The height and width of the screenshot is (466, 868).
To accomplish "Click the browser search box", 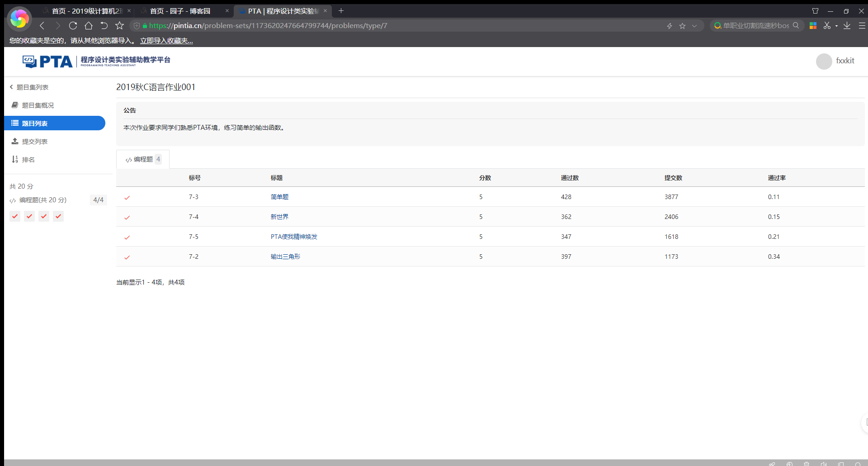I will [x=756, y=26].
